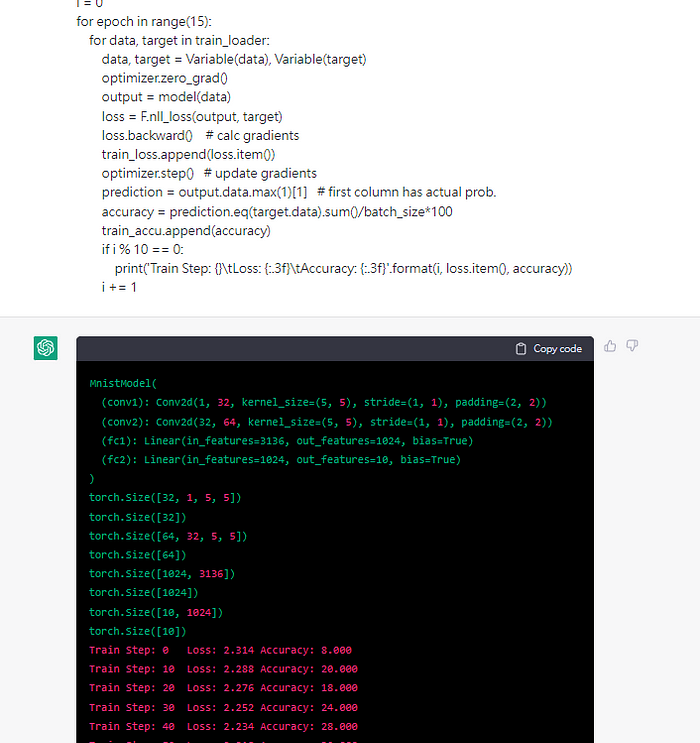700x743 pixels.
Task: Click 'Train Step: 40' output line
Action: [x=223, y=727]
